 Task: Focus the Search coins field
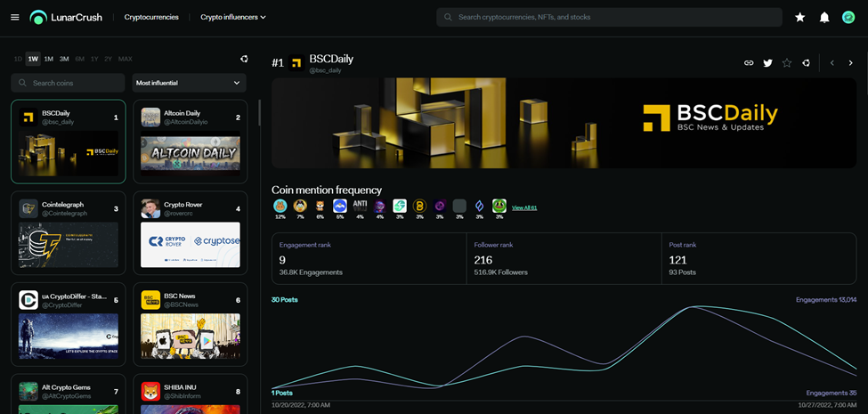68,83
